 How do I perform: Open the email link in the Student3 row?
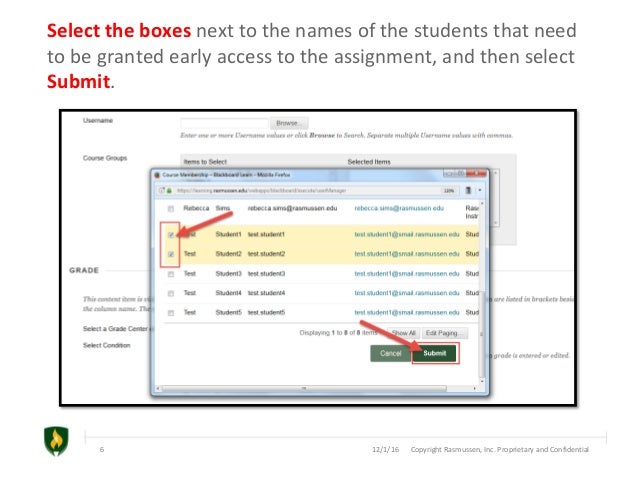click(x=406, y=274)
